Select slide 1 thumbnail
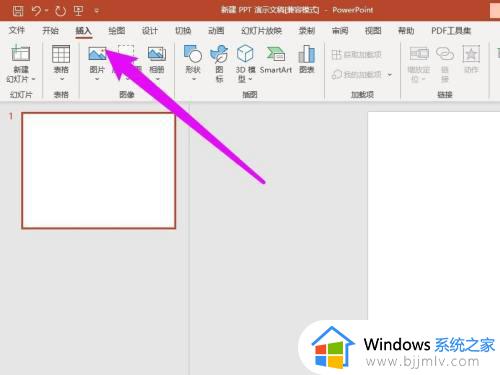The image size is (500, 375). tap(99, 171)
